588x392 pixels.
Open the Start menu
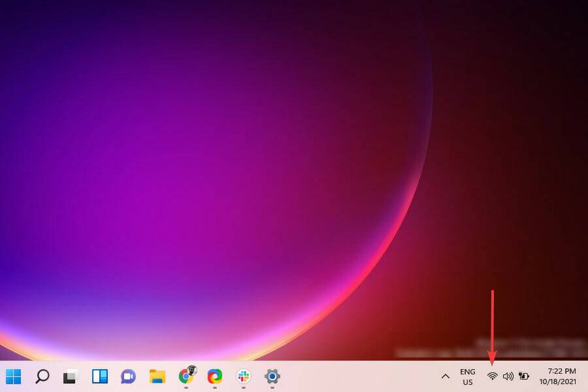(x=13, y=377)
